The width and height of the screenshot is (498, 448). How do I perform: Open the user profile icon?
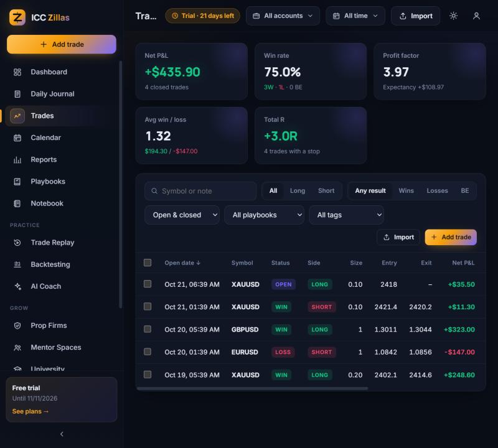[x=476, y=16]
